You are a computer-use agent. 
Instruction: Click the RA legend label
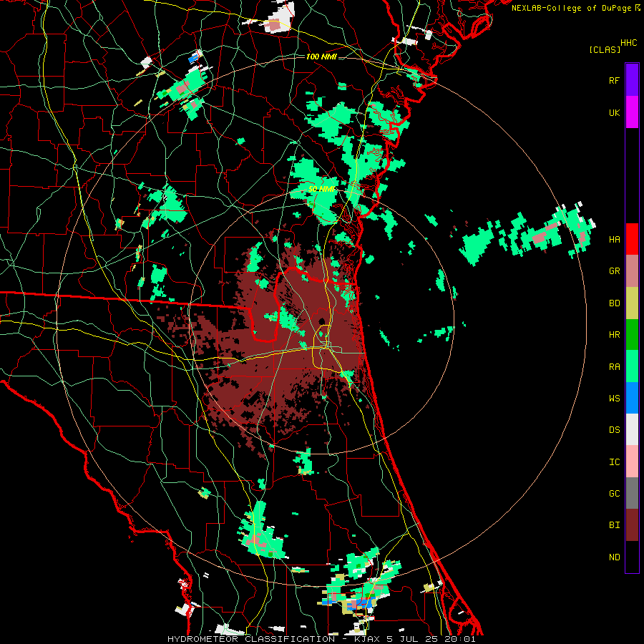click(614, 367)
